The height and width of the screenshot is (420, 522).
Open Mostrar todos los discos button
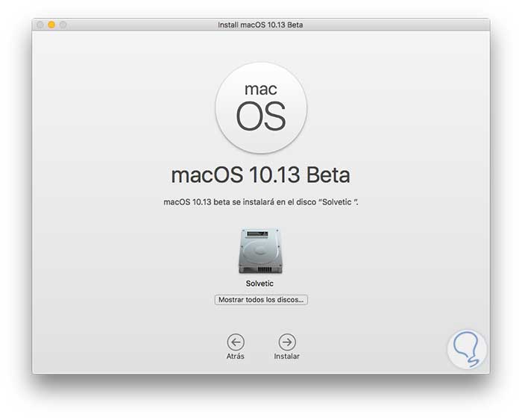pos(261,300)
